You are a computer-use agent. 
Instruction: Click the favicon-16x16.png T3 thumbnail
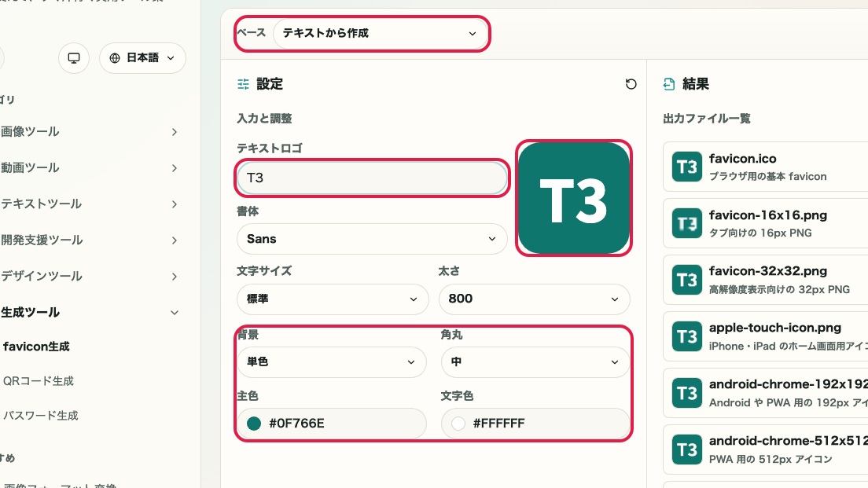click(x=687, y=223)
